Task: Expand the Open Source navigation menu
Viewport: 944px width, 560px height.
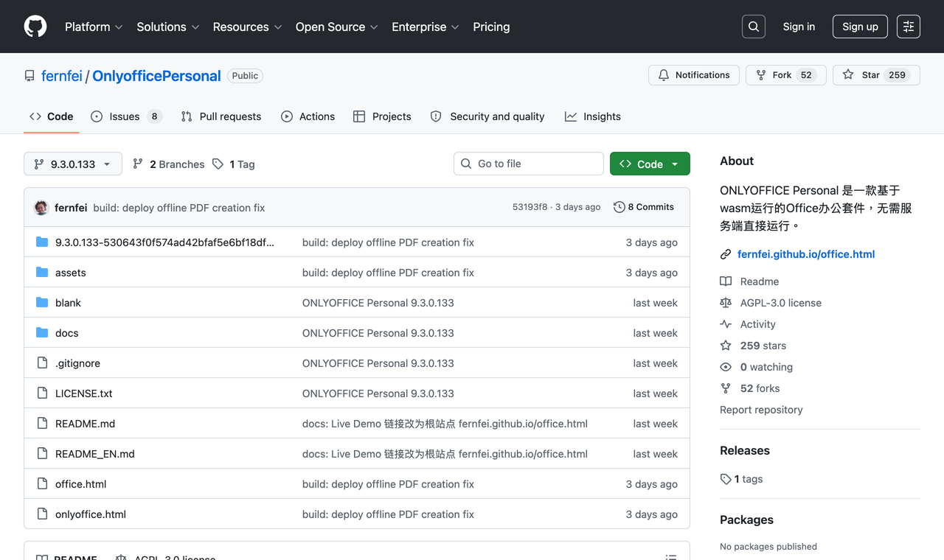Action: (337, 27)
